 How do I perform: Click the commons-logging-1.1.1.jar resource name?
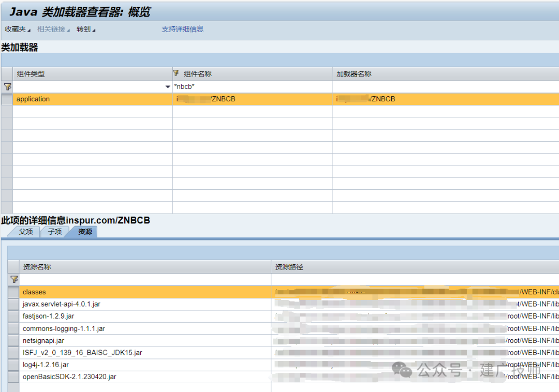coord(64,328)
